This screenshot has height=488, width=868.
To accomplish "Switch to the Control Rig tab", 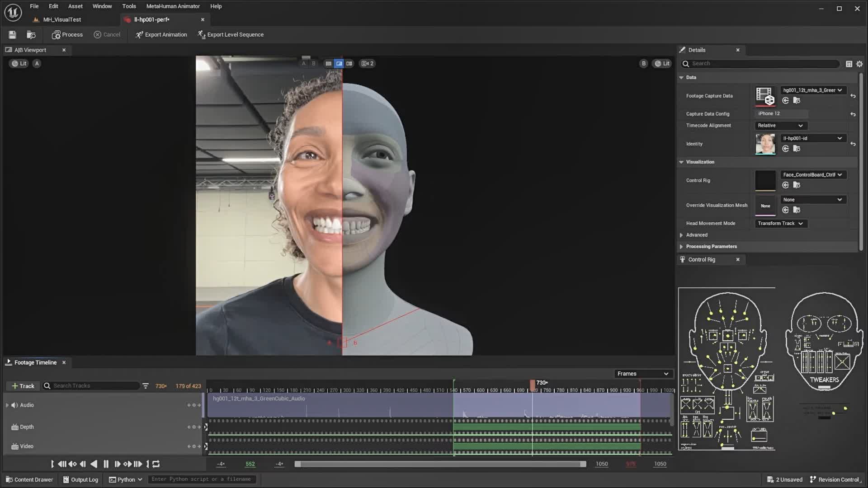I will click(x=703, y=259).
